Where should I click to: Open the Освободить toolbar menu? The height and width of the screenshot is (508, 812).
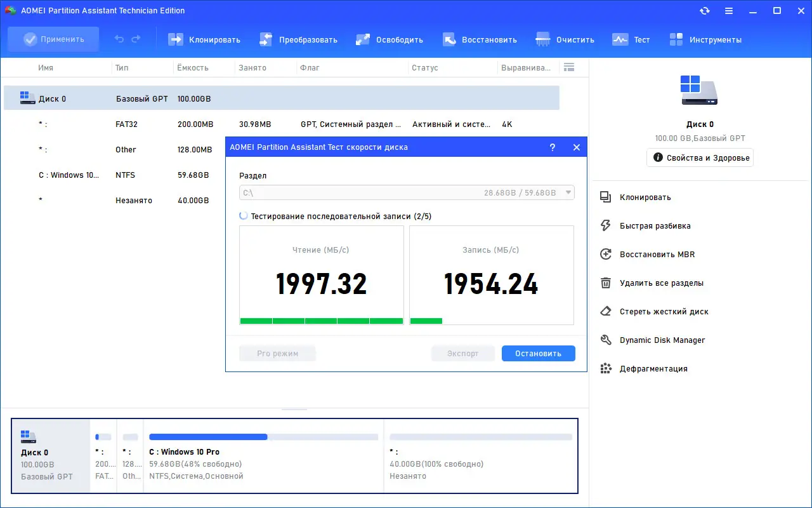(390, 39)
